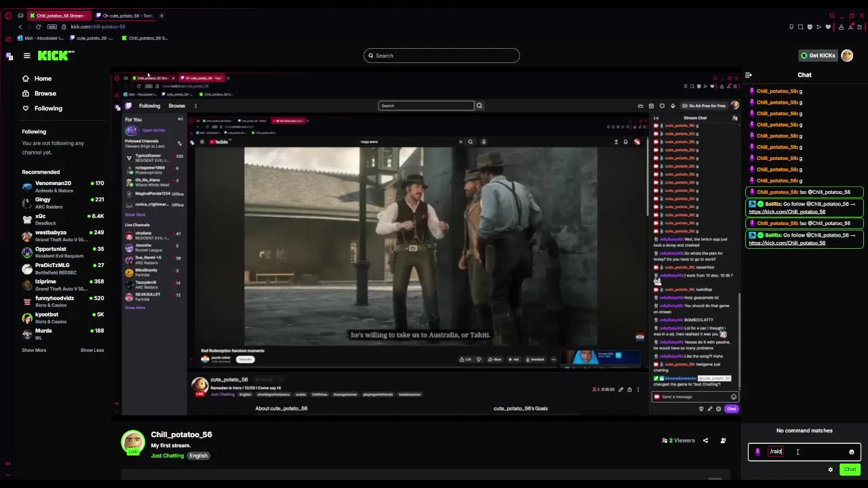Click the viewers list icon beside share

[x=723, y=441]
